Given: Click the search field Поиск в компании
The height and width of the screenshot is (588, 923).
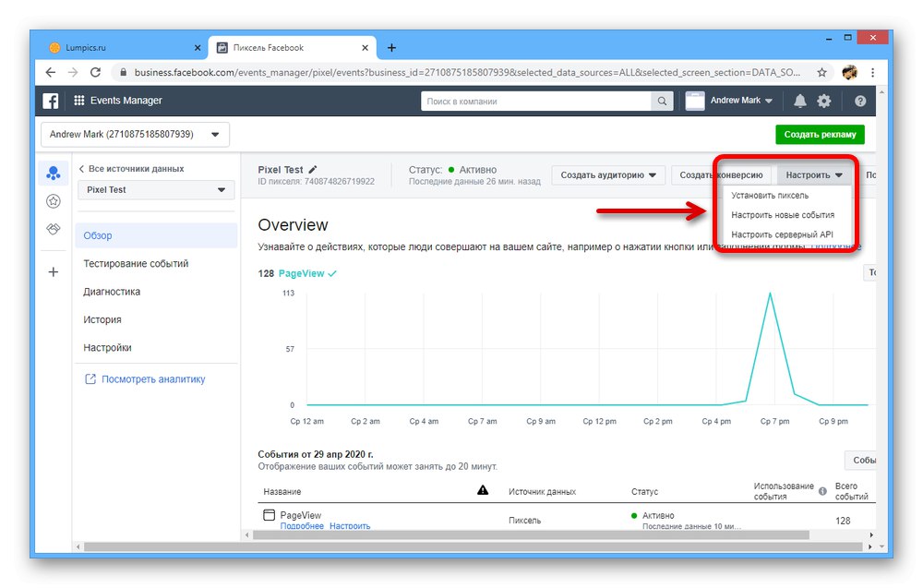Looking at the screenshot, I should [536, 102].
